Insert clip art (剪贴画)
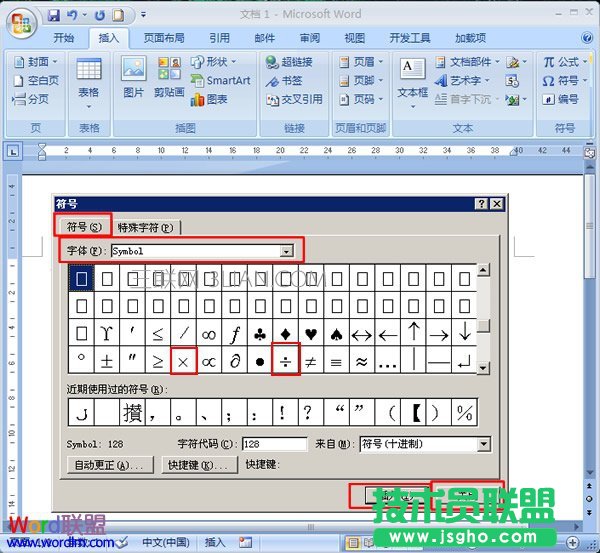 (x=169, y=77)
